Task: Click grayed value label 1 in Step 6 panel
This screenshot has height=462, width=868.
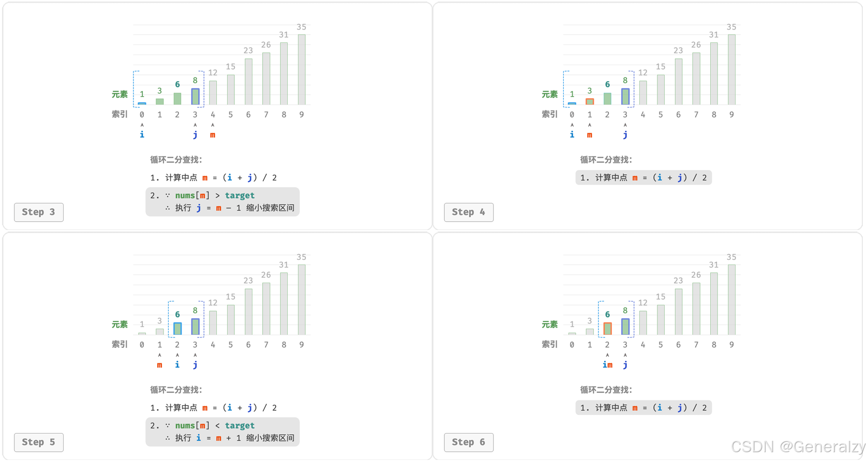Action: (x=572, y=324)
